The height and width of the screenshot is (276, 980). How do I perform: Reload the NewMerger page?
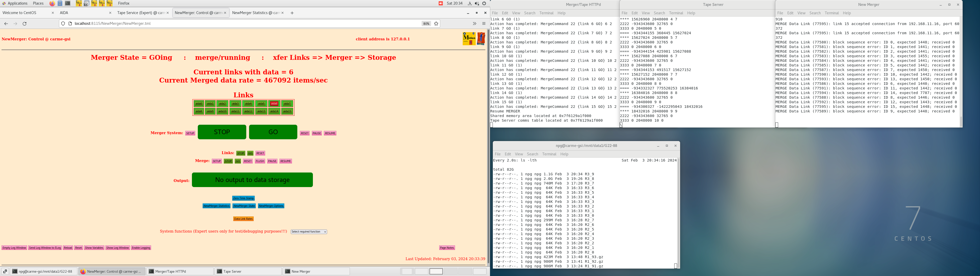pos(25,24)
